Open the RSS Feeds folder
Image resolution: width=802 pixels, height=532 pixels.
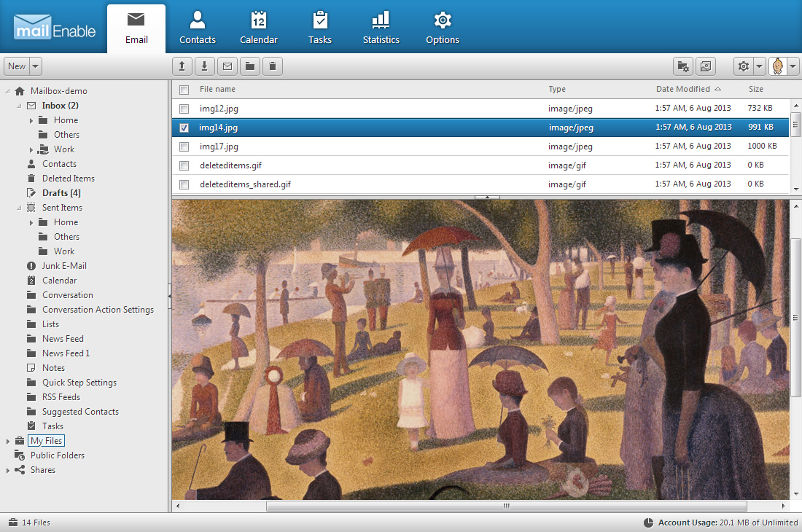point(61,397)
